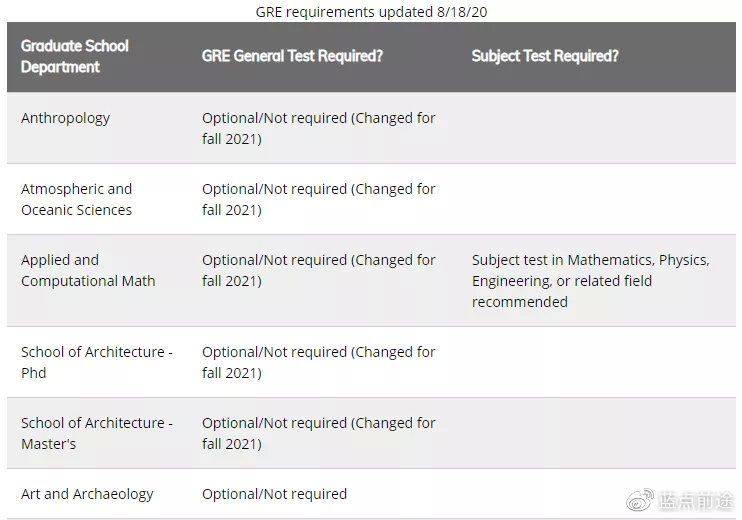
Task: Click 'Optional/Not required' in Art and Archaeology row
Action: point(274,494)
